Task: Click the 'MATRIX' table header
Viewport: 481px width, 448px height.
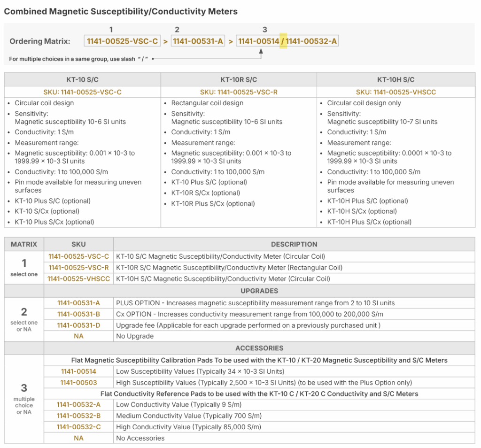Action: (24, 244)
